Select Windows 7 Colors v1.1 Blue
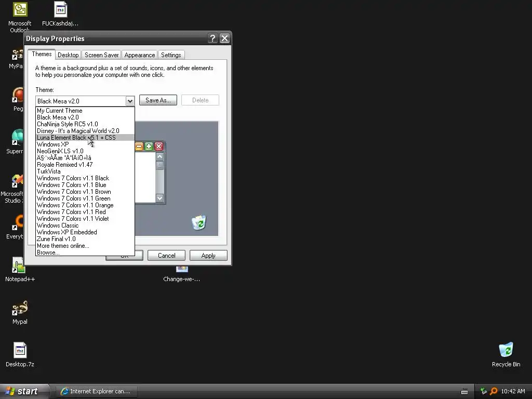Image resolution: width=532 pixels, height=399 pixels. (85, 185)
